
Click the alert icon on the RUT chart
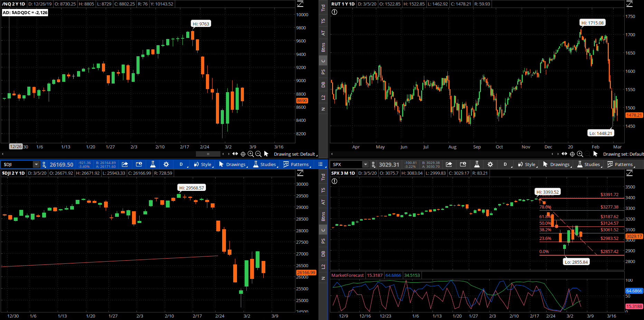click(x=334, y=12)
